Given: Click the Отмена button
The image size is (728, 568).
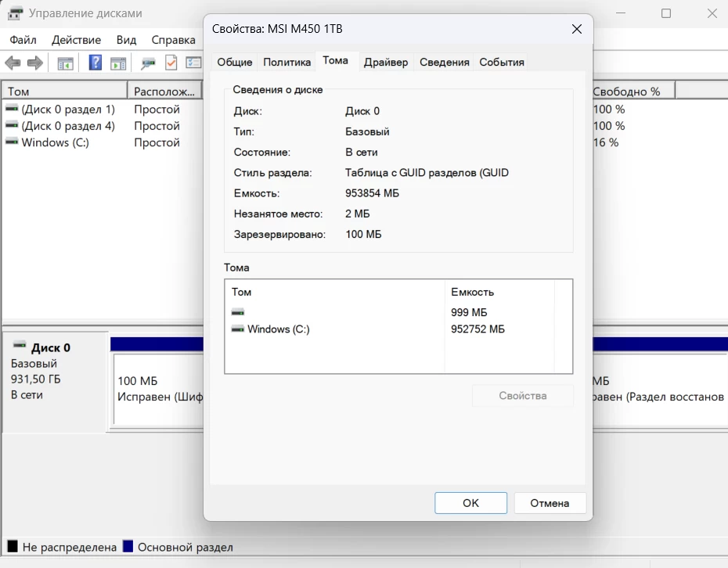Looking at the screenshot, I should pyautogui.click(x=549, y=503).
